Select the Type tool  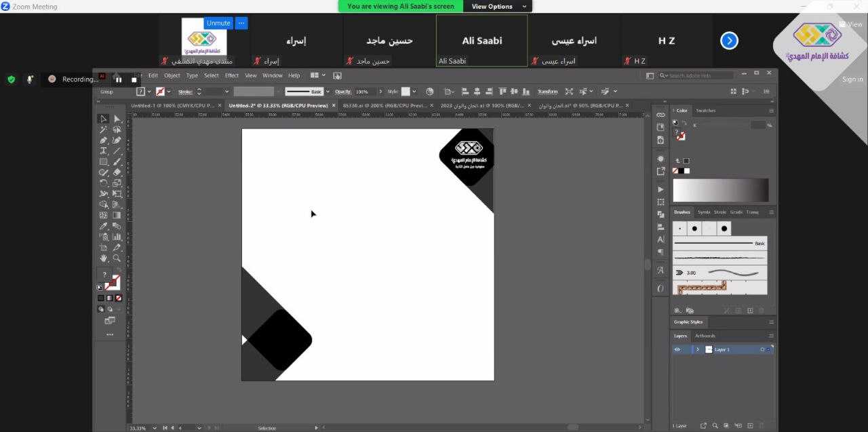point(104,151)
